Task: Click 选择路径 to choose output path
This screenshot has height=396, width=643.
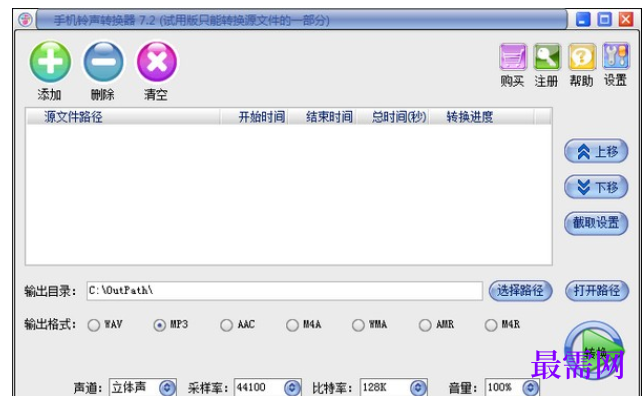Action: tap(521, 291)
